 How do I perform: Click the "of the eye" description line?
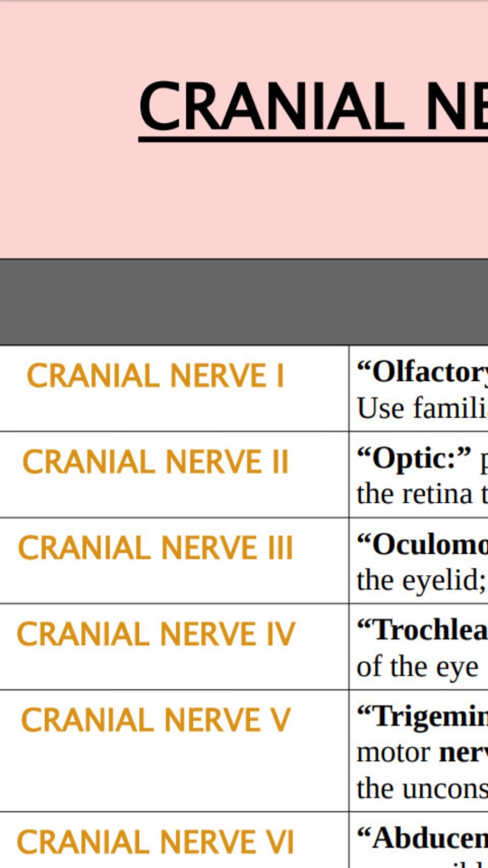coord(417,667)
